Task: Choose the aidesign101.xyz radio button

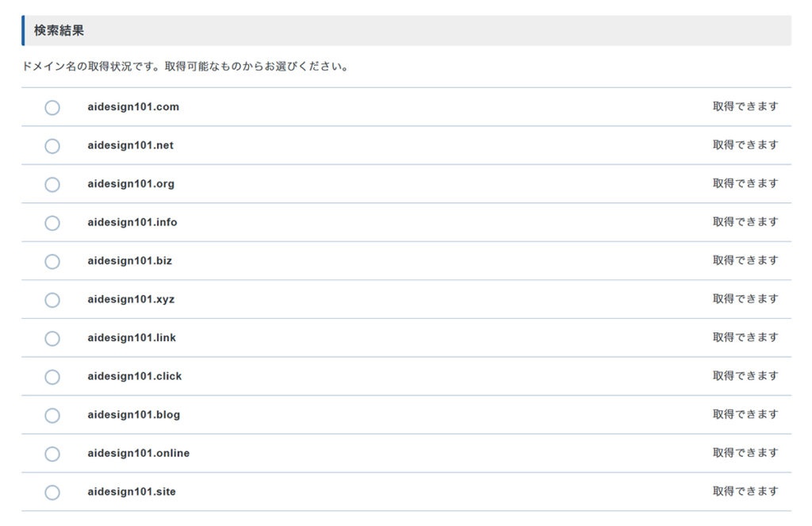Action: (x=52, y=300)
